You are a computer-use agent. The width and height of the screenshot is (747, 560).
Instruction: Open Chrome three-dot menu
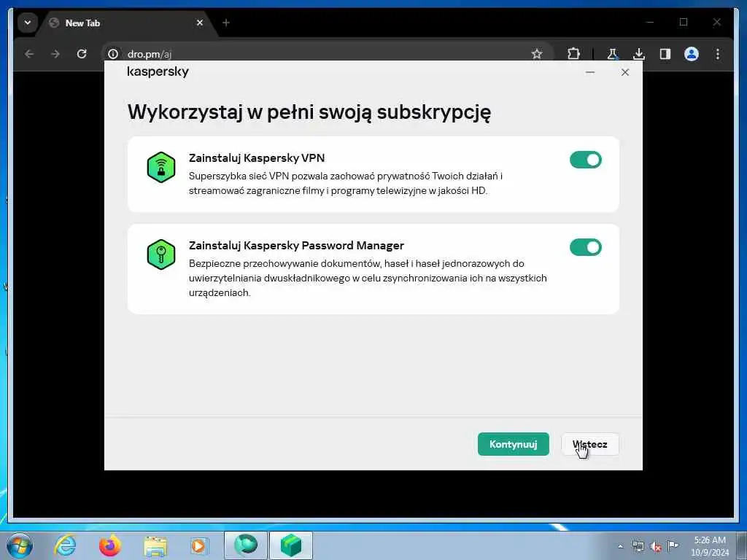tap(718, 54)
